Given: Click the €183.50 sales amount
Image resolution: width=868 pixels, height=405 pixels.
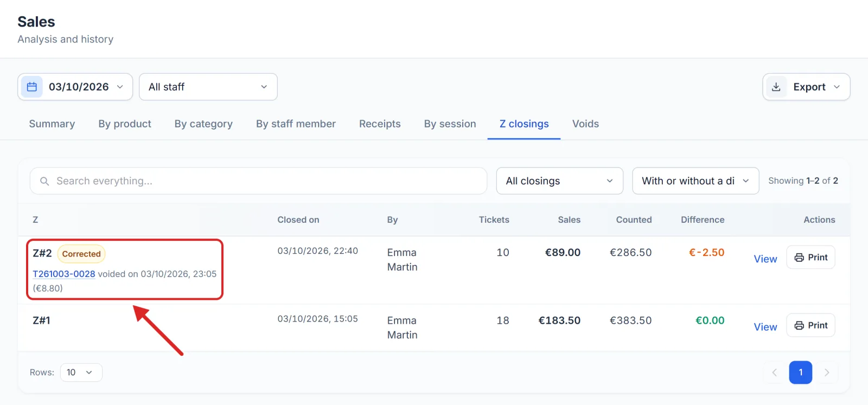Looking at the screenshot, I should tap(559, 321).
